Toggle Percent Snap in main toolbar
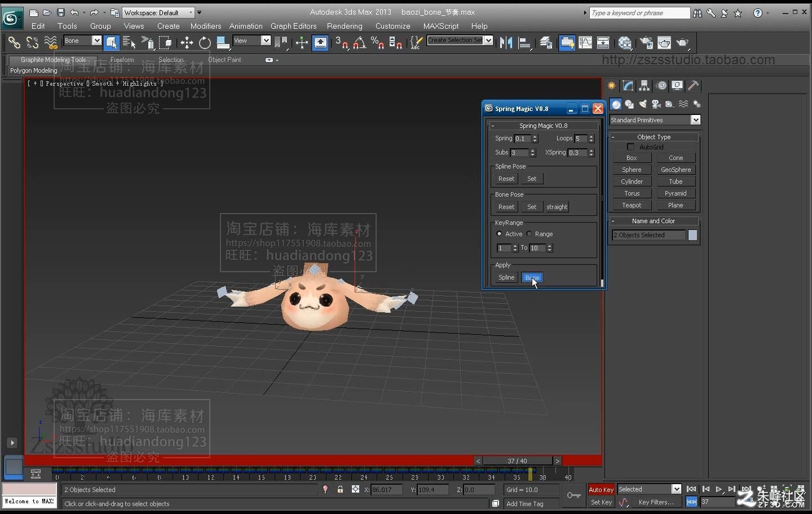Screen dimensions: 812x514 pos(377,42)
